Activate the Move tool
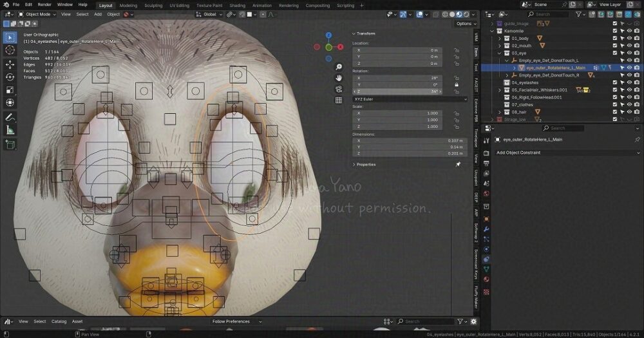 pyautogui.click(x=10, y=64)
